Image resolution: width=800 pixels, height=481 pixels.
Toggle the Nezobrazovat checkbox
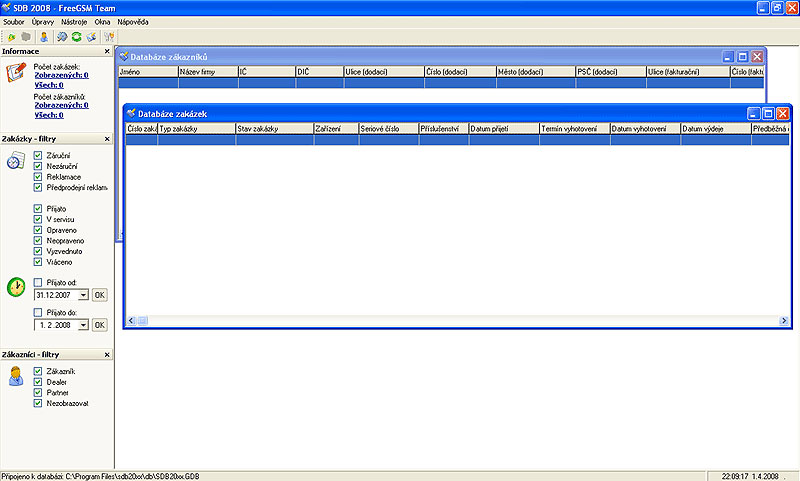[x=38, y=403]
